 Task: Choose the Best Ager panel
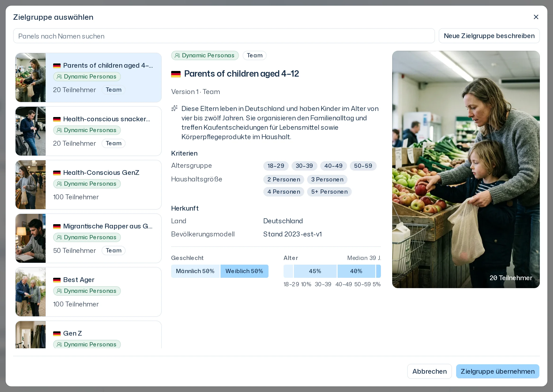click(88, 292)
